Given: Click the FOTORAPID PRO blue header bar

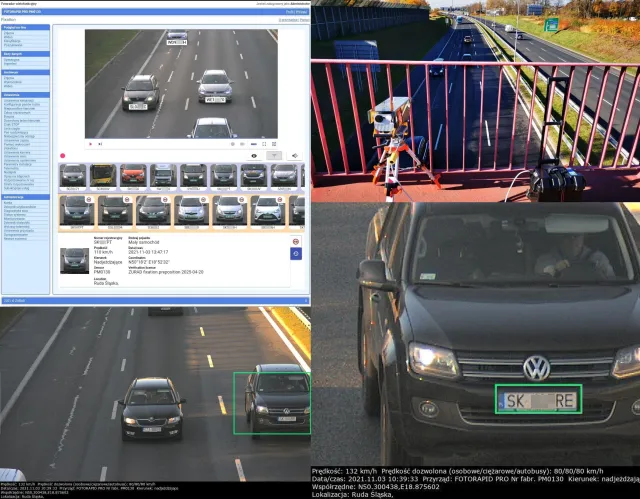Looking at the screenshot, I should 155,12.
